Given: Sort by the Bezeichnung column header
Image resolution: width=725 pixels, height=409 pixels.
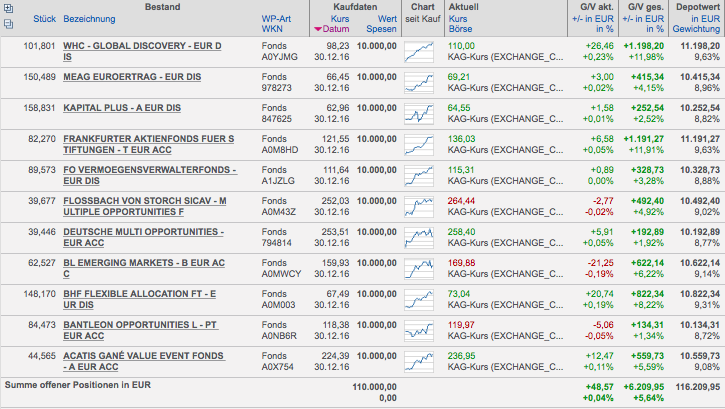Looking at the screenshot, I should (x=89, y=19).
